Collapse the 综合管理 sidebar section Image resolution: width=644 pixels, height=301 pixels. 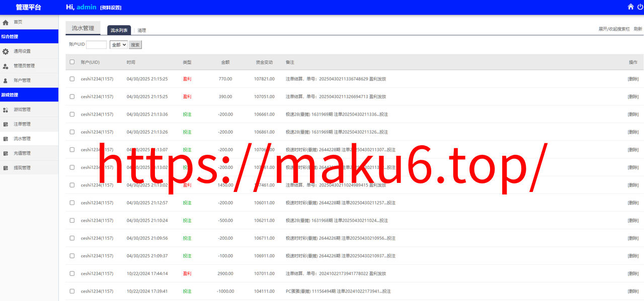(29, 37)
